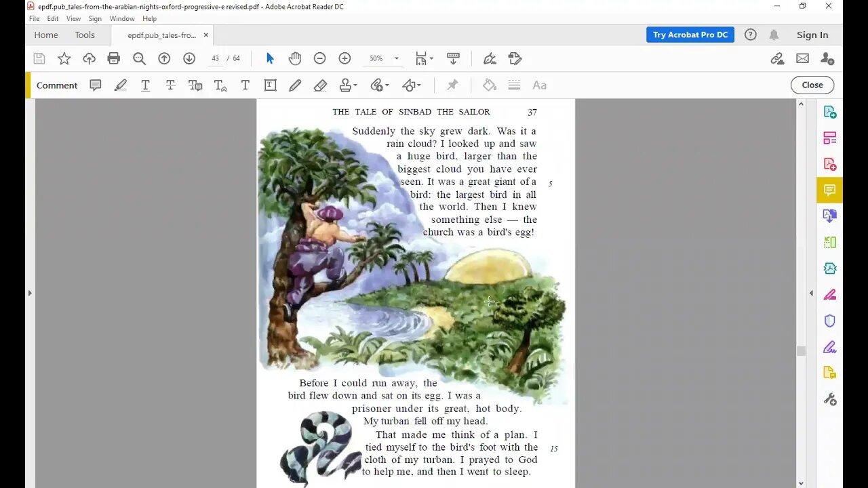Share the file with other people
Screen dimensions: 868x488
[827, 58]
